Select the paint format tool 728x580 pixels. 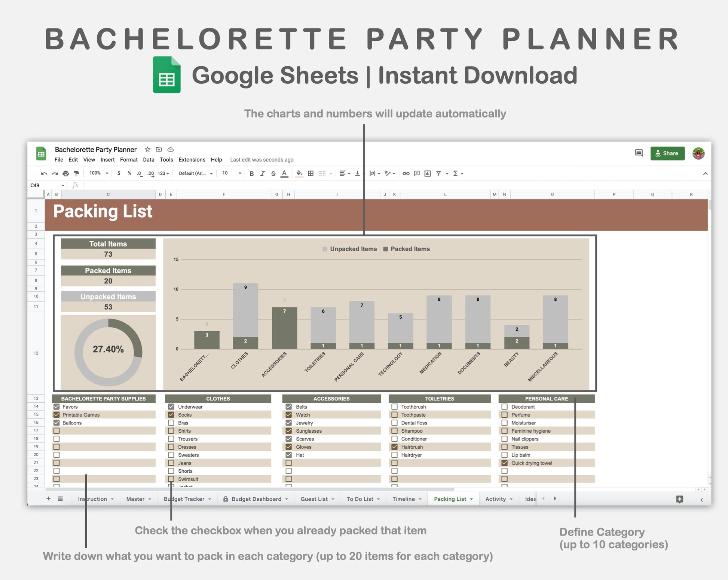point(77,174)
